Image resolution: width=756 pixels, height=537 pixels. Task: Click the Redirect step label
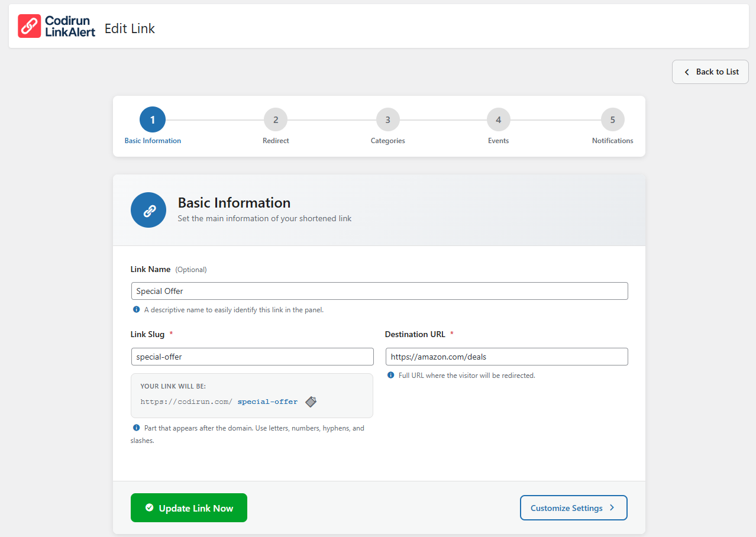(276, 141)
